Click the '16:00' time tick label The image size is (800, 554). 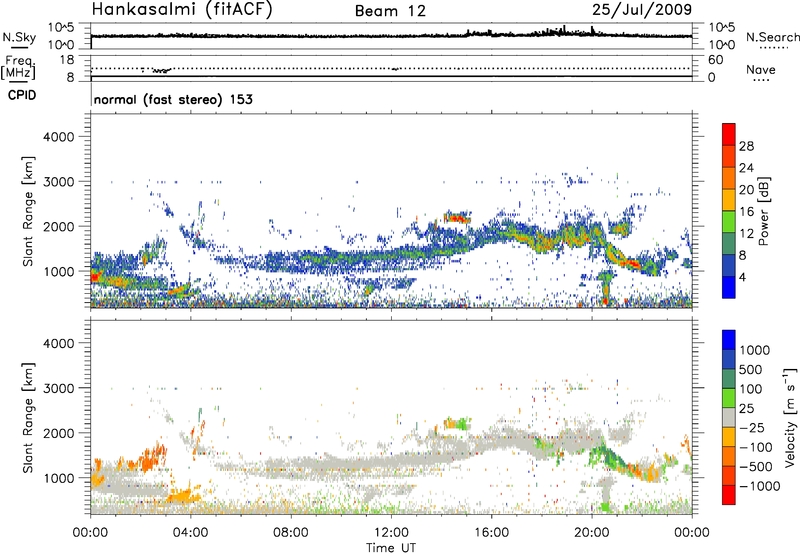[491, 533]
